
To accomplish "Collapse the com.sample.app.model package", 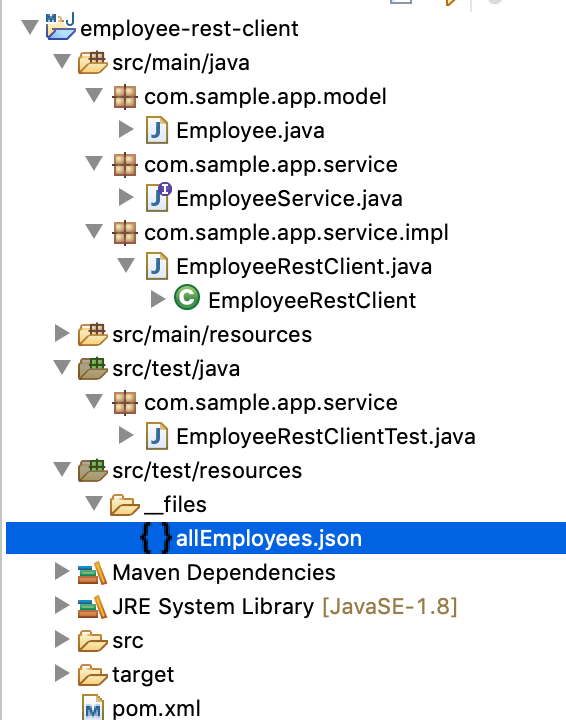I will click(x=95, y=95).
